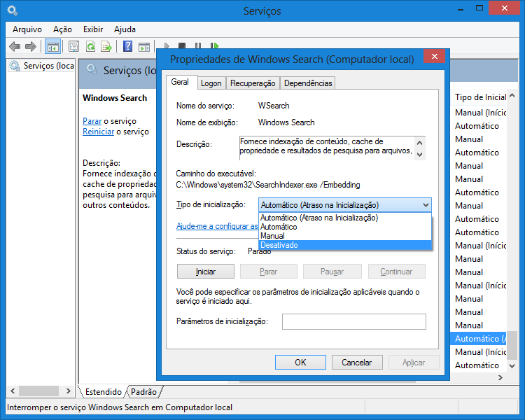Click the Windows Search heading in extended pane
525x420 pixels.
click(115, 98)
